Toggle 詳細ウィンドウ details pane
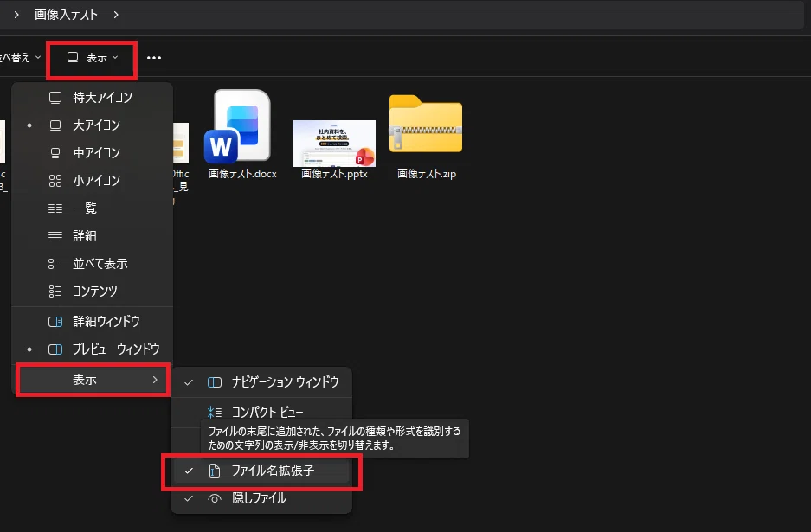The image size is (811, 532). [x=92, y=321]
